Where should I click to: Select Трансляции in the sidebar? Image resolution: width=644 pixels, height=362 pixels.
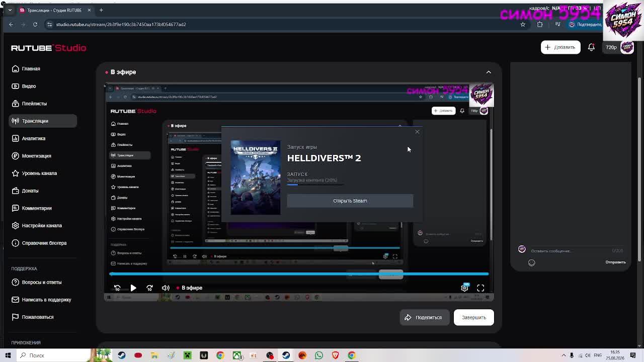43,121
